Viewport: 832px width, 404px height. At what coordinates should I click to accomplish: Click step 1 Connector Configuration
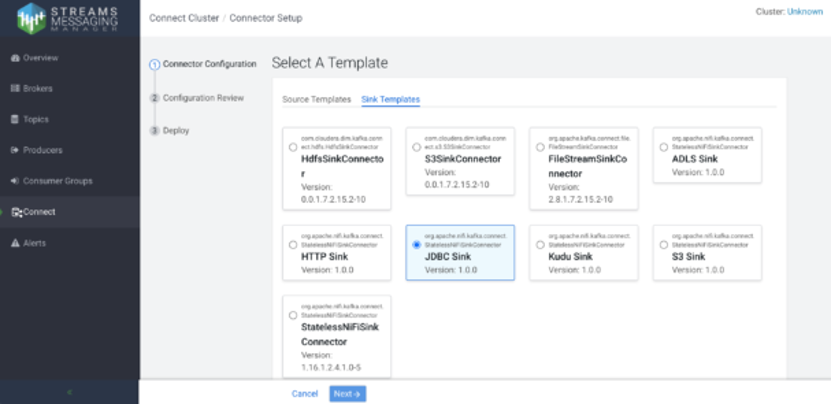204,64
